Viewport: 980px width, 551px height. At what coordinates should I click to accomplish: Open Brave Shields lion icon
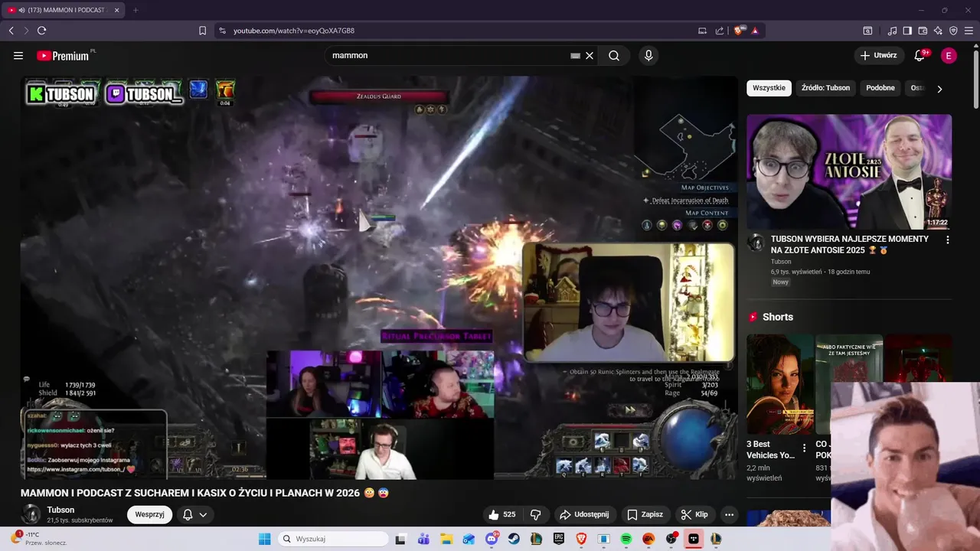click(x=739, y=31)
